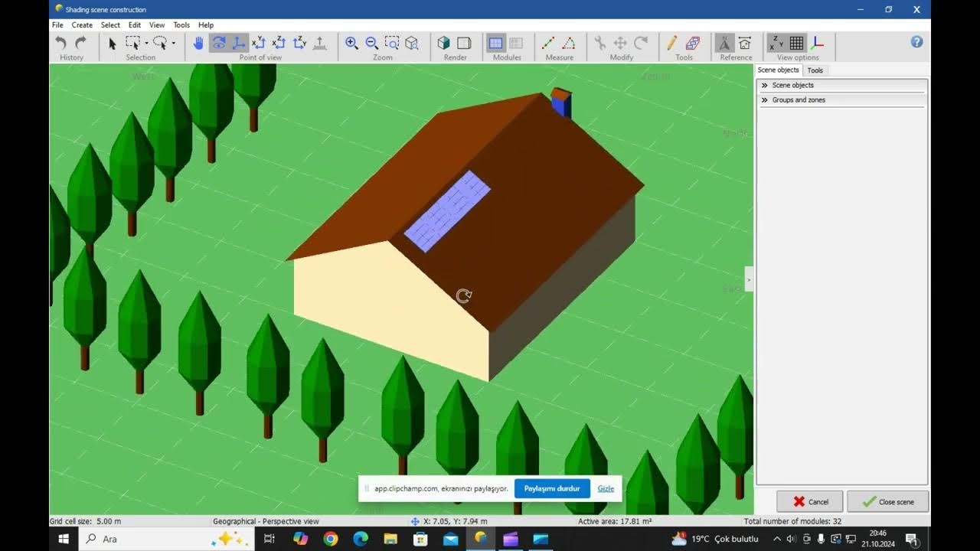Screen dimensions: 980x551
Task: Toggle the grid display option
Action: 797,44
